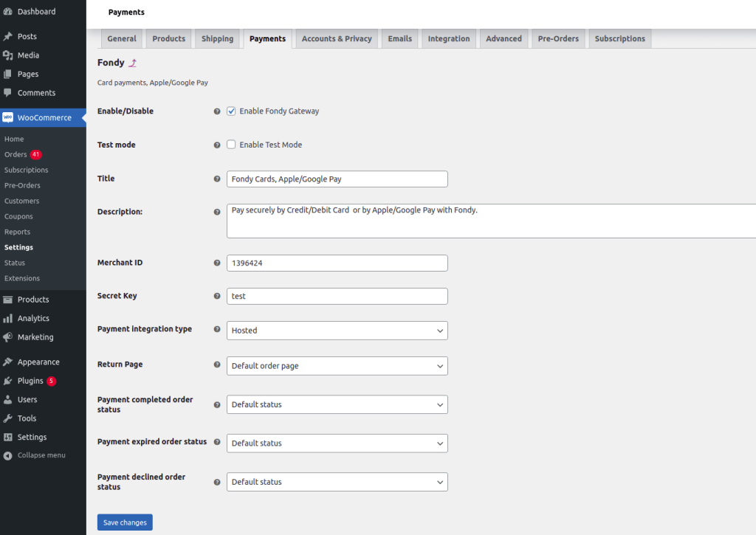Open the Return Page dropdown
756x535 pixels.
337,366
